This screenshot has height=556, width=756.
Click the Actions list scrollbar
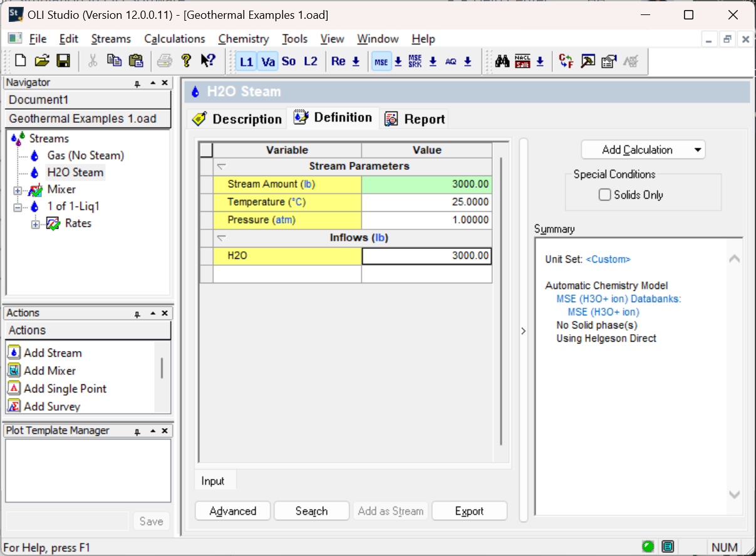click(x=162, y=368)
